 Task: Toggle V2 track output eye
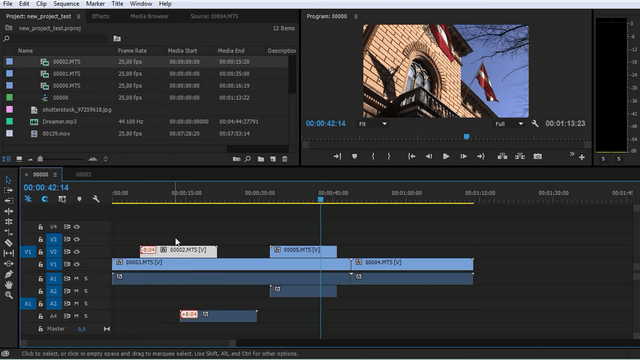tap(77, 252)
